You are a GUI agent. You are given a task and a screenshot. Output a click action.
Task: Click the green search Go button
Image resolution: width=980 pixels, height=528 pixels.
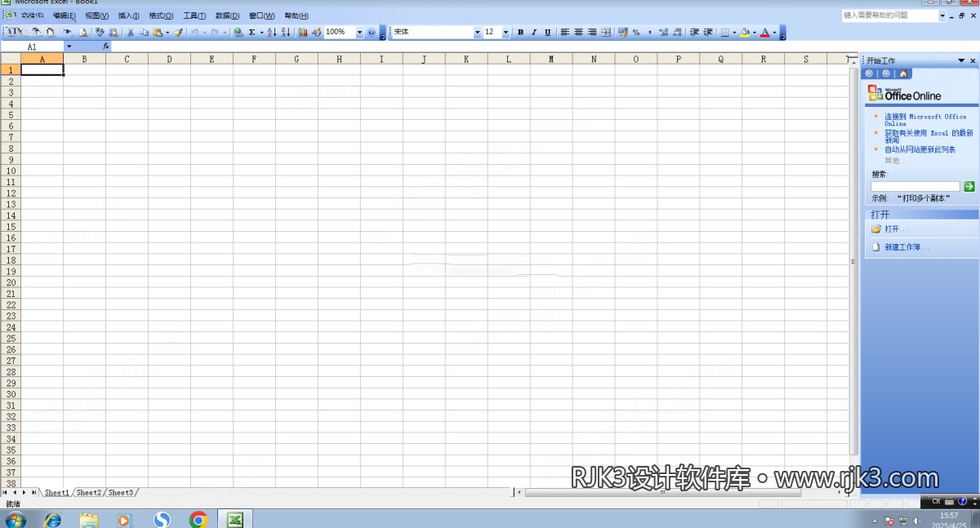(x=969, y=187)
